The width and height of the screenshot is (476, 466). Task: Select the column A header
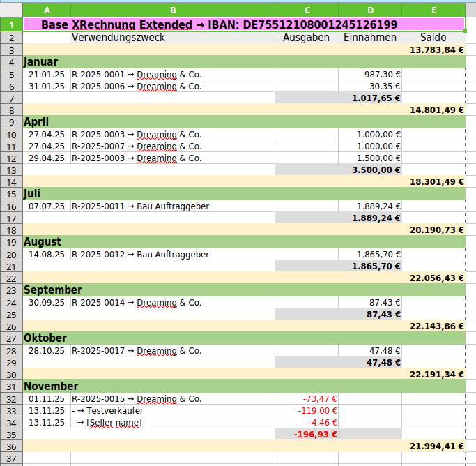point(47,10)
